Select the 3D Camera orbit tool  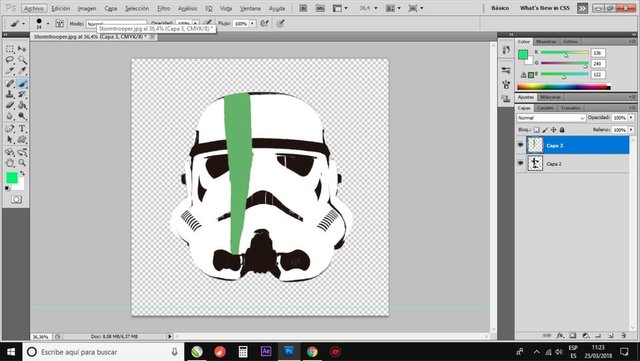click(x=22, y=152)
